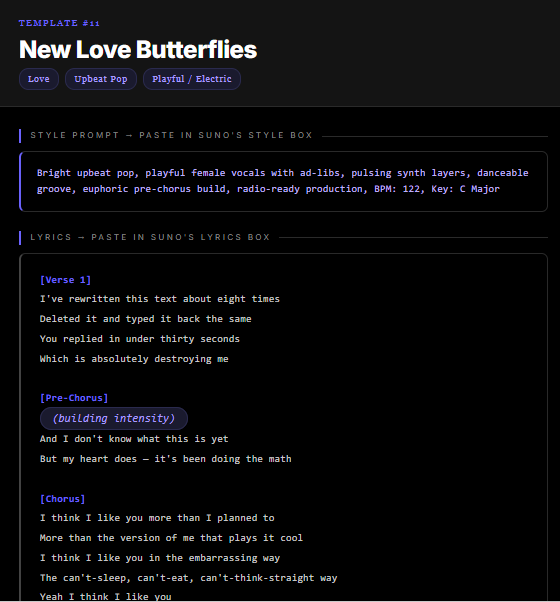Click line 'I think I like you in the embarrassing way'

click(x=160, y=558)
